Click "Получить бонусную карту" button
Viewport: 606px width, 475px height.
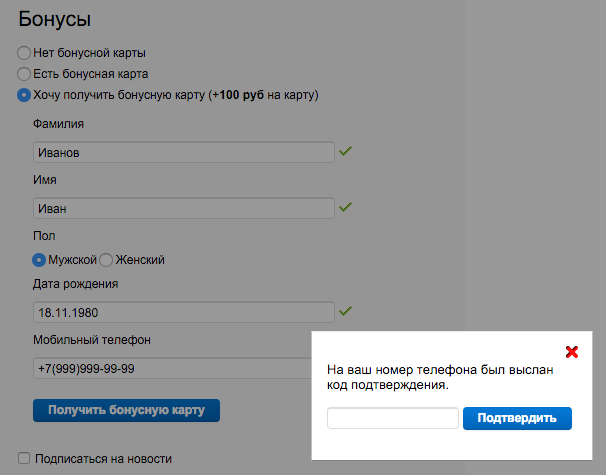126,410
